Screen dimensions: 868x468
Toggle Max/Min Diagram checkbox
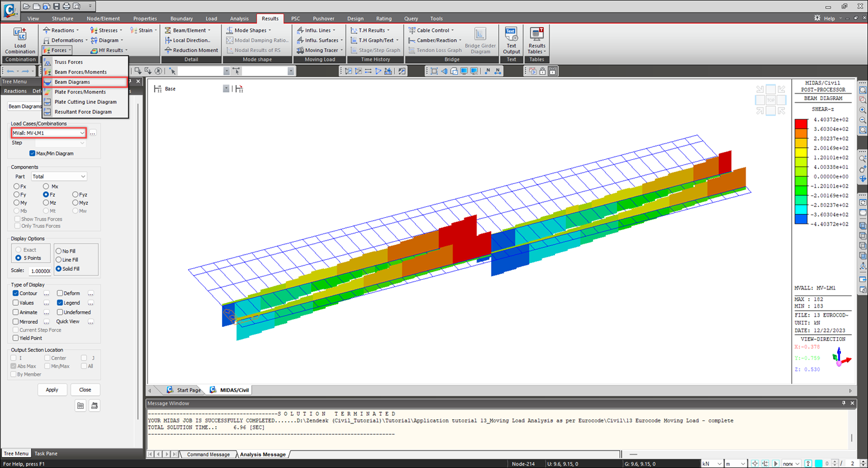pos(33,153)
